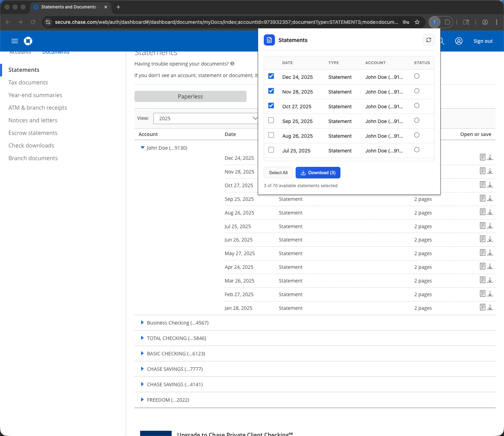
Task: Click the Select All button
Action: point(278,172)
